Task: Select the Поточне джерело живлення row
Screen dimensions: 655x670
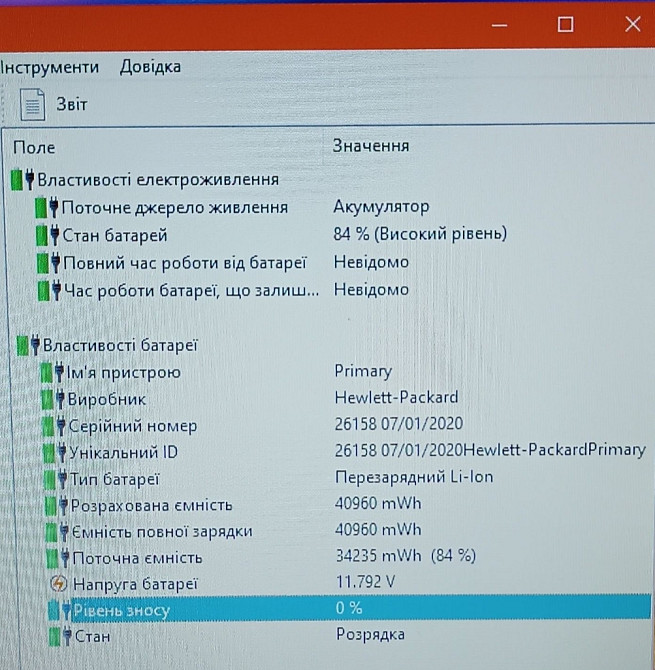Action: coord(175,208)
